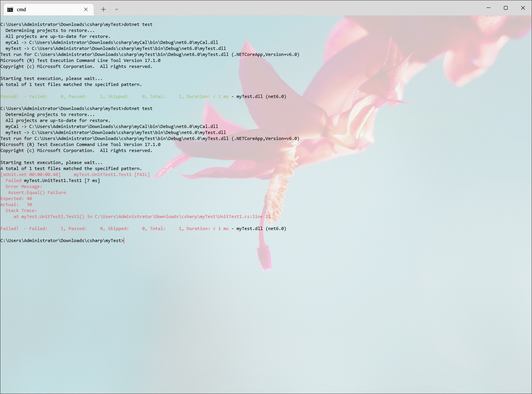
Task: Click the current command prompt line
Action: pos(62,241)
